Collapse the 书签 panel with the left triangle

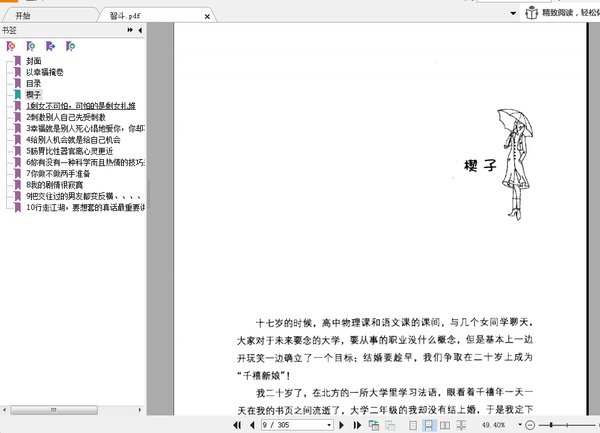point(140,30)
